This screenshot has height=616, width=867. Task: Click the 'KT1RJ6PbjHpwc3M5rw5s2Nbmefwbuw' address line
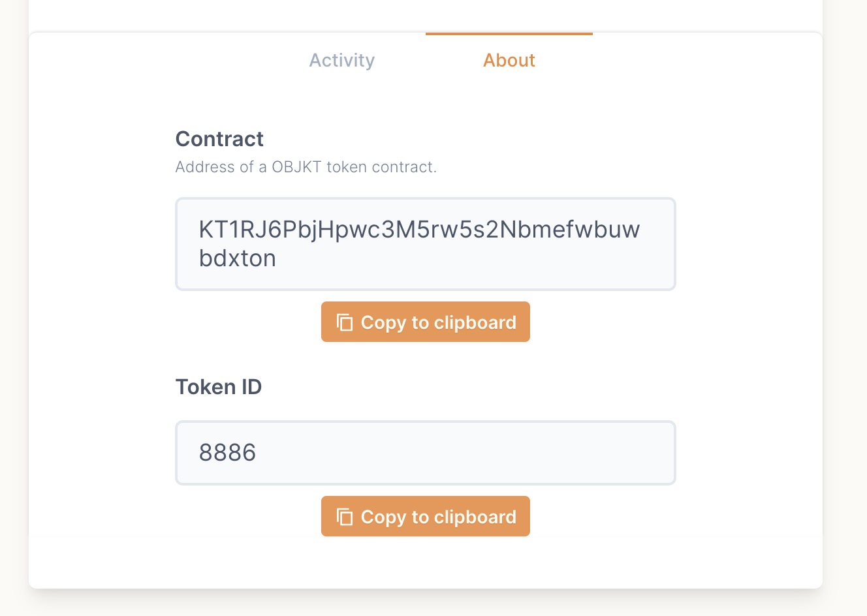[419, 230]
